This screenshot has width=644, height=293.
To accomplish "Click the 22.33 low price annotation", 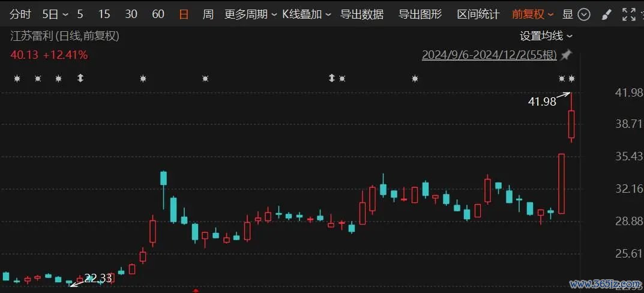I will point(98,278).
